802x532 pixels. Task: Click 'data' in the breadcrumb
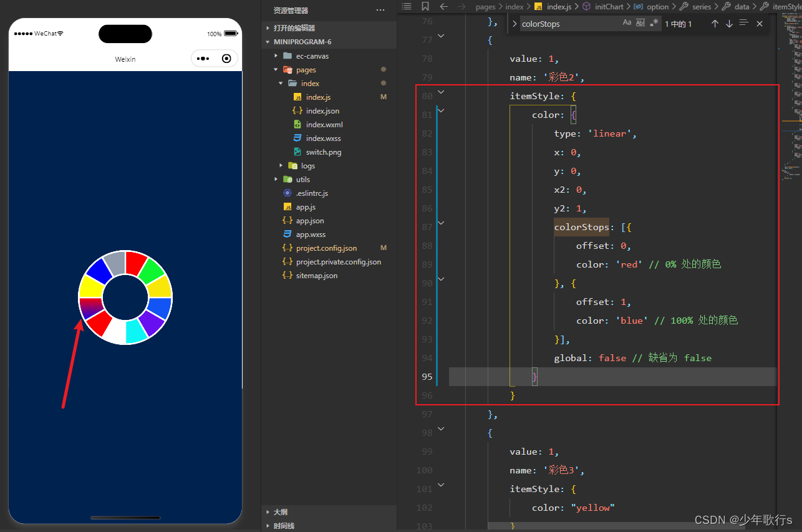tap(742, 7)
